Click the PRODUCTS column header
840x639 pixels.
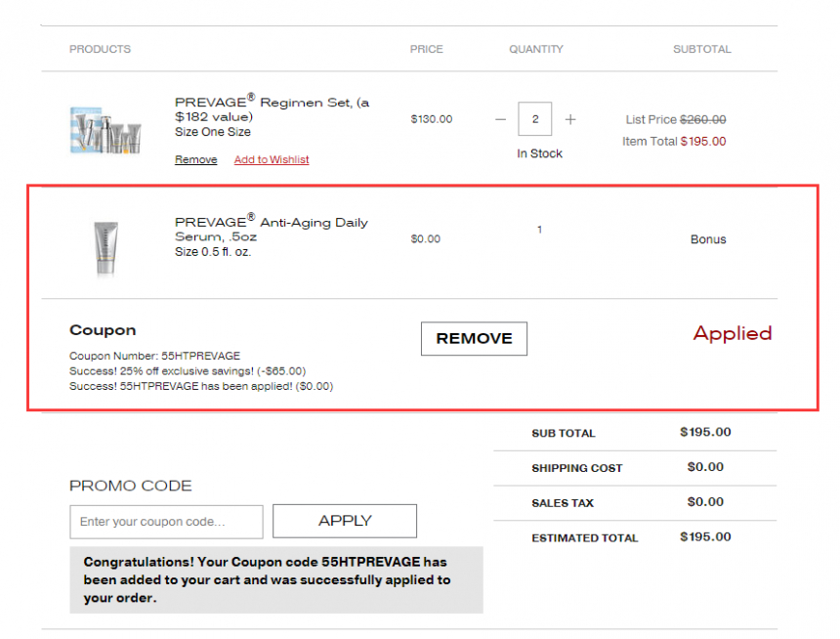click(x=101, y=49)
